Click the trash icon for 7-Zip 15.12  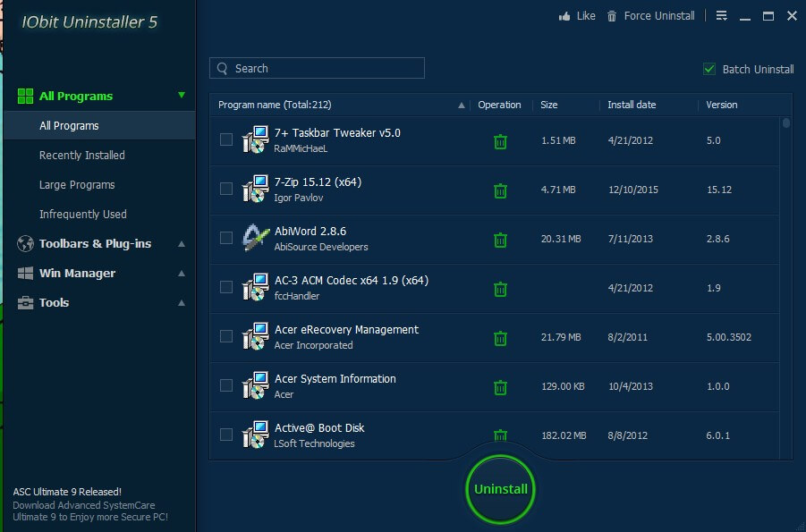tap(500, 190)
